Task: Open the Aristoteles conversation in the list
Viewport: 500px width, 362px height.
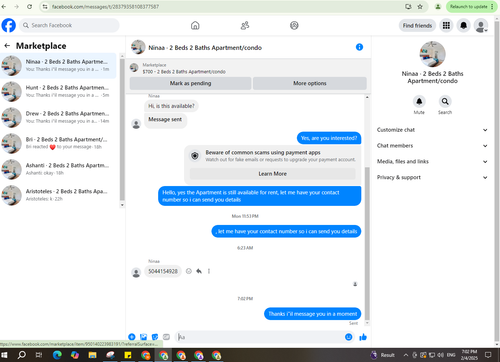Action: [x=58, y=195]
